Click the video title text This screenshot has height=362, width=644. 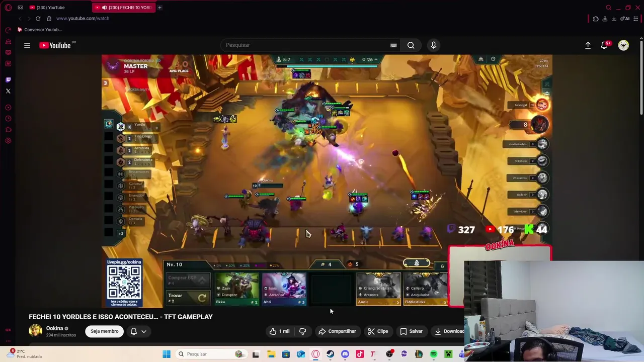pyautogui.click(x=121, y=317)
